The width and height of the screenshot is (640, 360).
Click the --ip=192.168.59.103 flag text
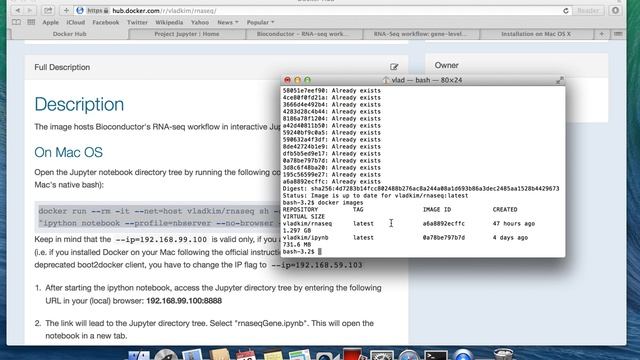(x=317, y=265)
